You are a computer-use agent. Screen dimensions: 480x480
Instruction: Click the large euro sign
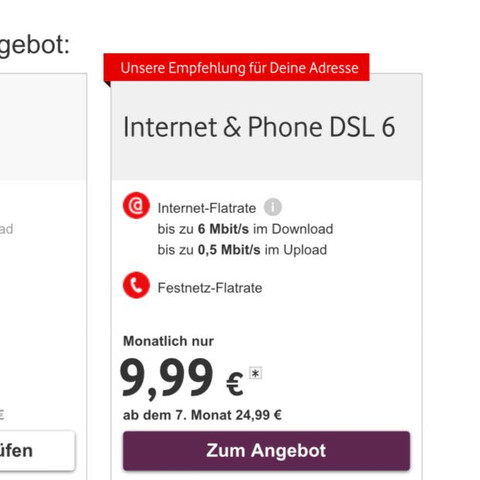tap(235, 384)
